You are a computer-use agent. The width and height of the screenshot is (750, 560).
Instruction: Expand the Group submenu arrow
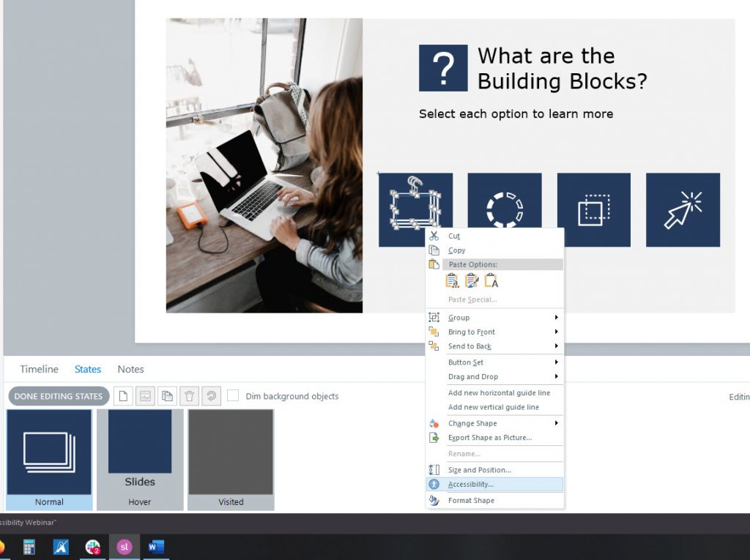coord(556,317)
